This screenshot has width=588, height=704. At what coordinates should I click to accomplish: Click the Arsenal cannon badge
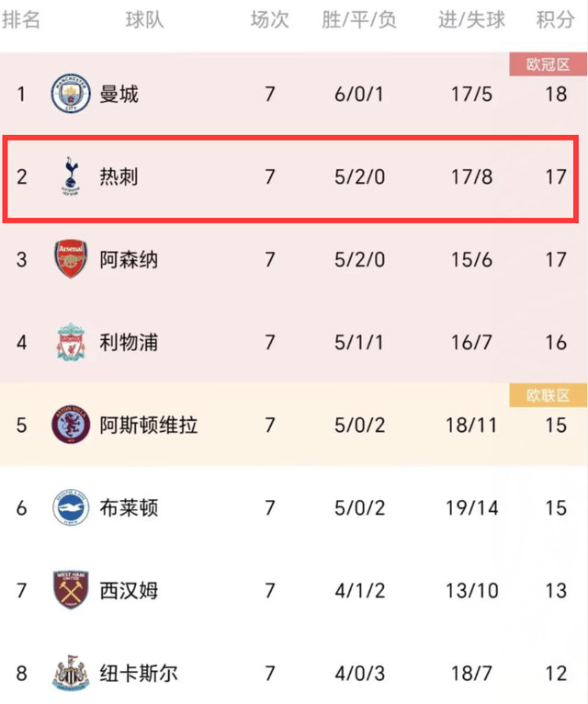coord(71,259)
